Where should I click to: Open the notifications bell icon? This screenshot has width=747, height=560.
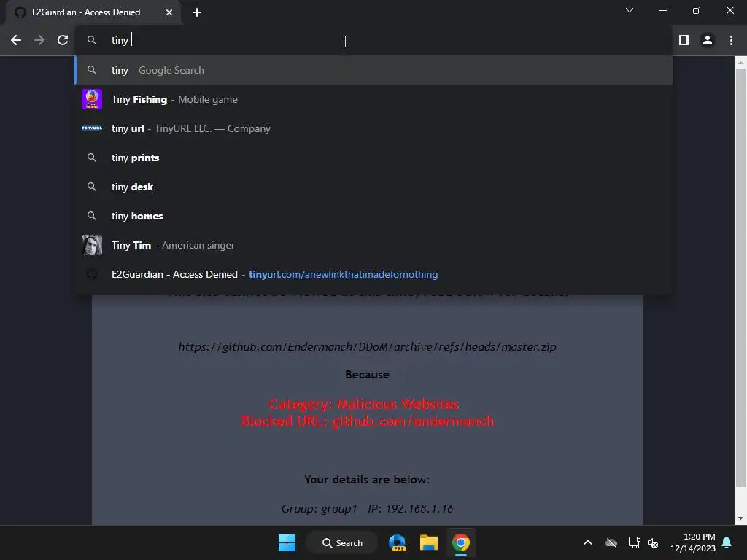[x=727, y=542]
